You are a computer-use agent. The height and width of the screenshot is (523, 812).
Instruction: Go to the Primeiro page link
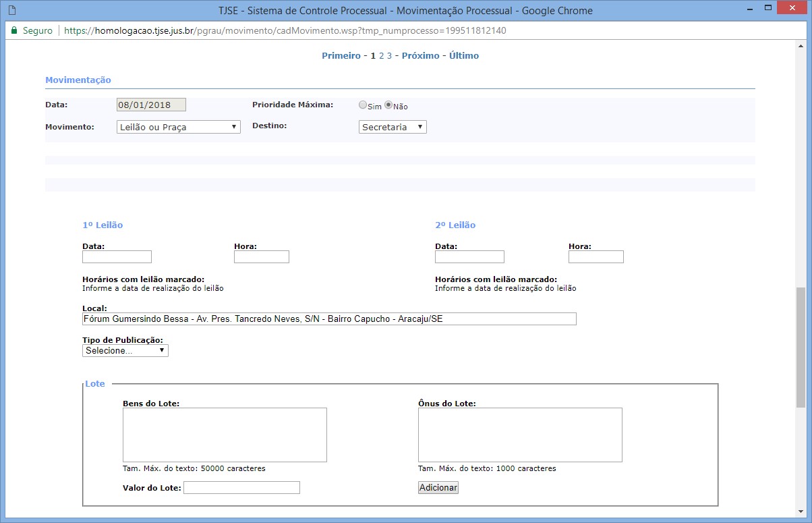tap(341, 56)
